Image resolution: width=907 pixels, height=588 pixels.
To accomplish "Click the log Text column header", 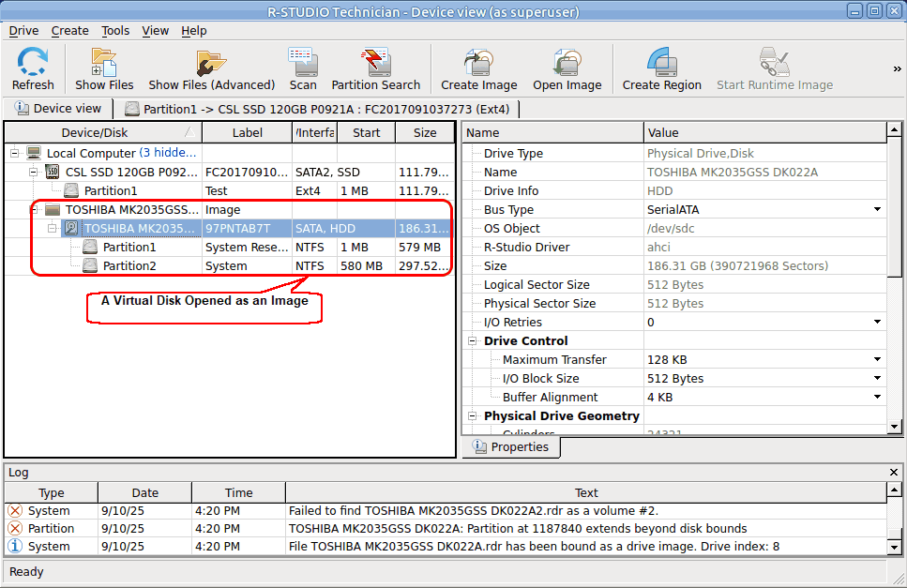I will tap(586, 492).
